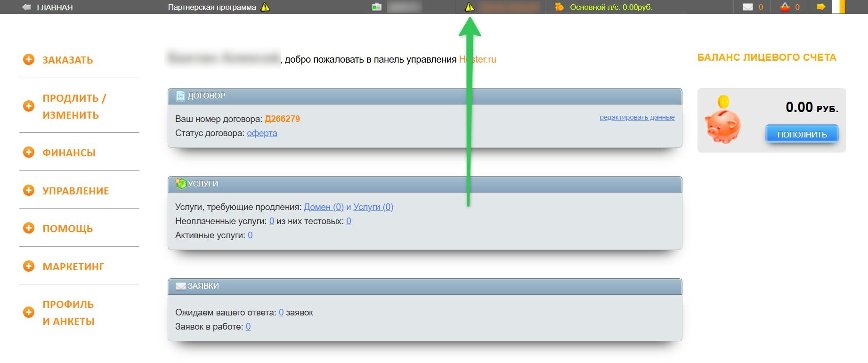
Task: Click the ПОПОЛНИТЬ button
Action: coord(802,134)
